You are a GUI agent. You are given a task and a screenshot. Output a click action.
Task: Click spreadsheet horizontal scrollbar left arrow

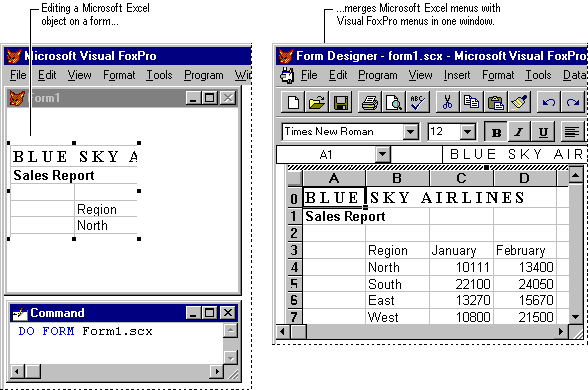(283, 331)
